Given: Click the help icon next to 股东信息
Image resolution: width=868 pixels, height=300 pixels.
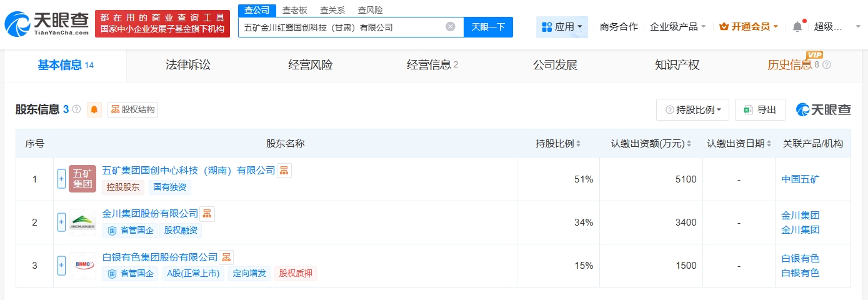Looking at the screenshot, I should point(77,109).
